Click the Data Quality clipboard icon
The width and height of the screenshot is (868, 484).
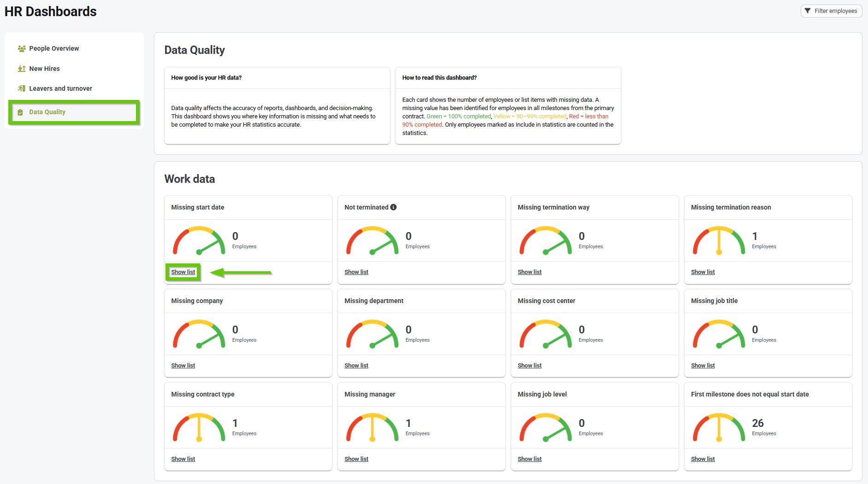pos(20,112)
